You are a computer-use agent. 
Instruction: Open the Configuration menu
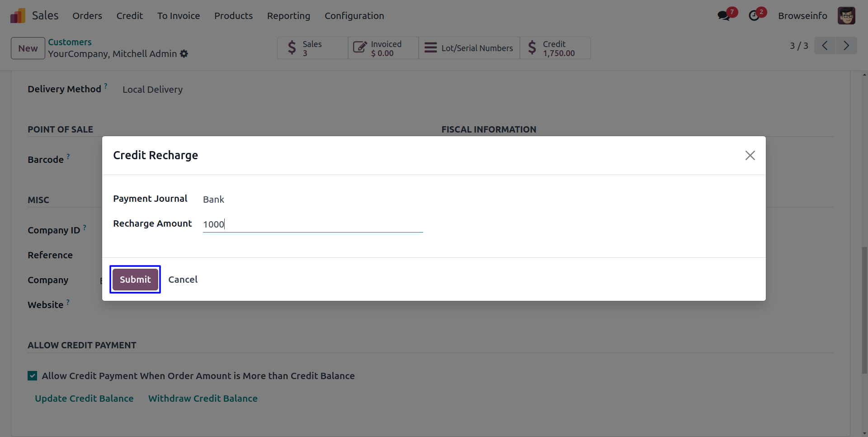pyautogui.click(x=354, y=16)
